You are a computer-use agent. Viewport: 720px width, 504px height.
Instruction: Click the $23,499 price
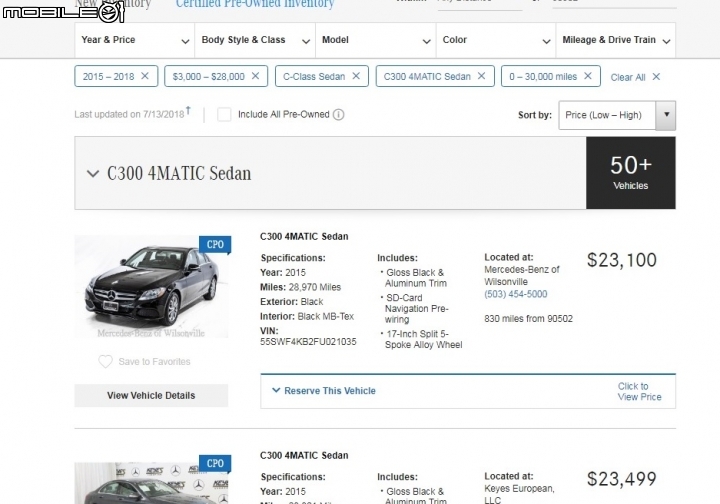coord(622,479)
